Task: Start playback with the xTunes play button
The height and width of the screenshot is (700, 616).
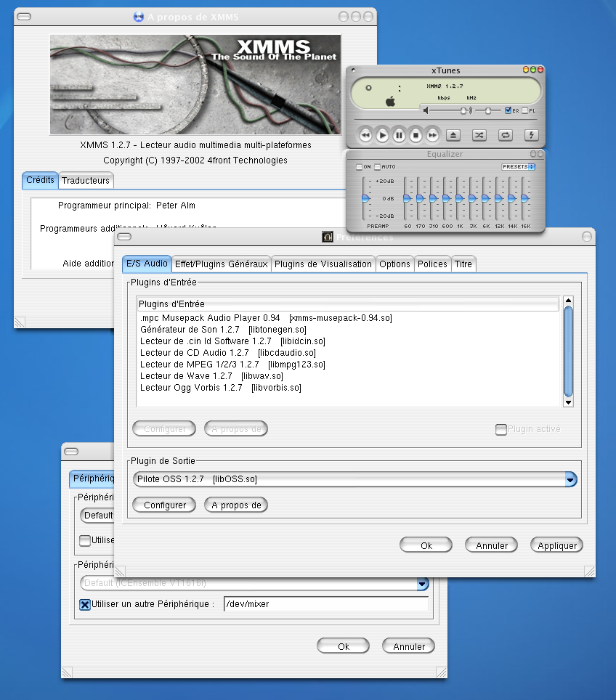Action: coord(382,135)
